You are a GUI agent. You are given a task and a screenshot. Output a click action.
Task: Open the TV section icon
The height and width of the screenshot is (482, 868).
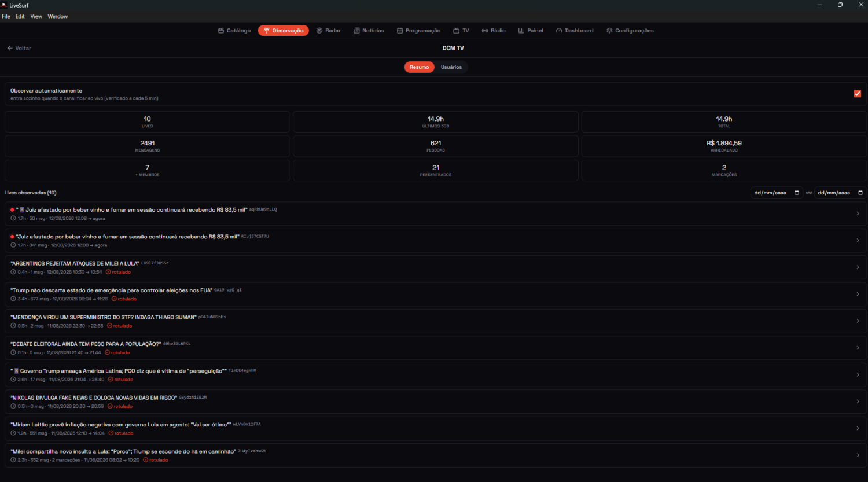456,31
